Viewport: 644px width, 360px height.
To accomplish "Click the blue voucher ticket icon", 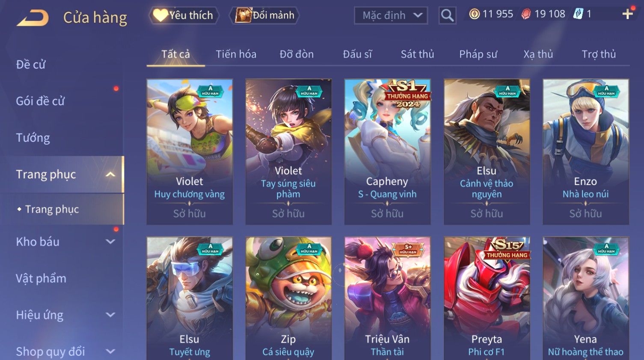I will 578,14.
